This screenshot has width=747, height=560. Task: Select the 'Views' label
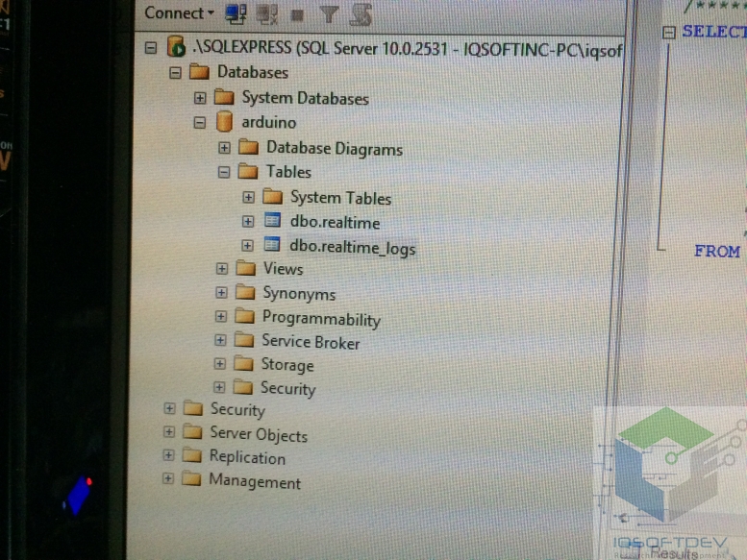284,269
